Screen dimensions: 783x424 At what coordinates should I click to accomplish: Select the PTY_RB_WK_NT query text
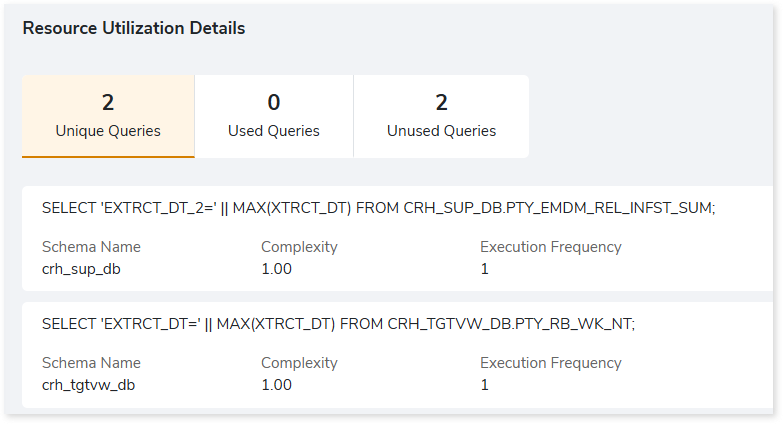(338, 324)
